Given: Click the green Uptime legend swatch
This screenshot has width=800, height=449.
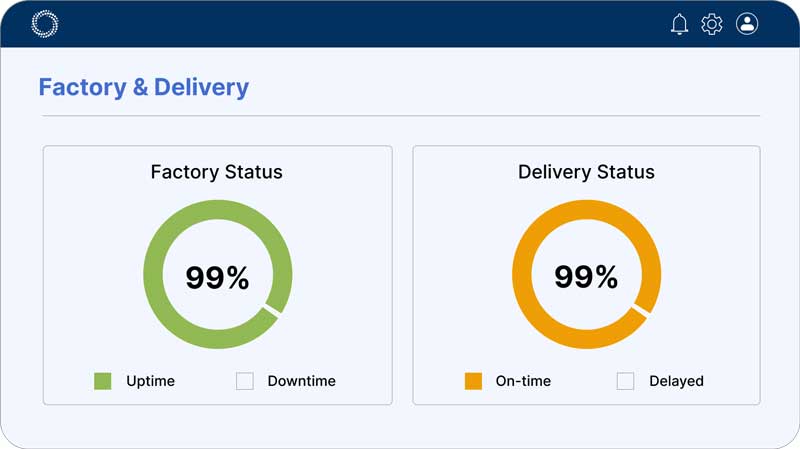Looking at the screenshot, I should (x=103, y=381).
